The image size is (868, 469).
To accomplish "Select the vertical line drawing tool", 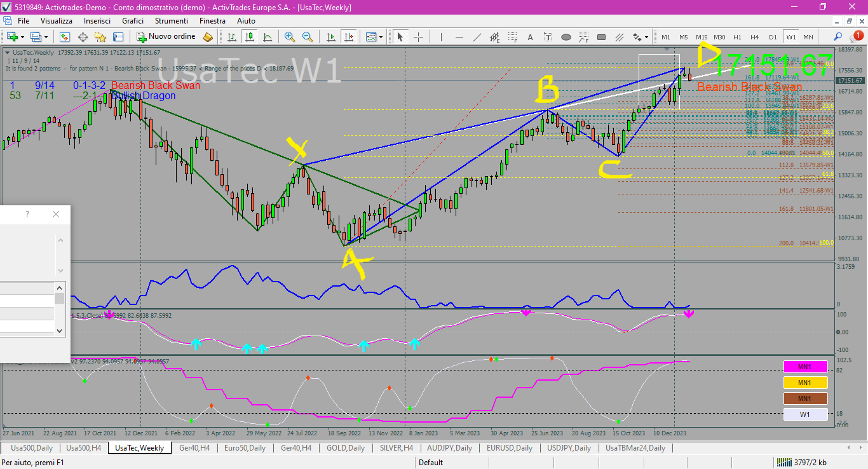I will [x=441, y=37].
